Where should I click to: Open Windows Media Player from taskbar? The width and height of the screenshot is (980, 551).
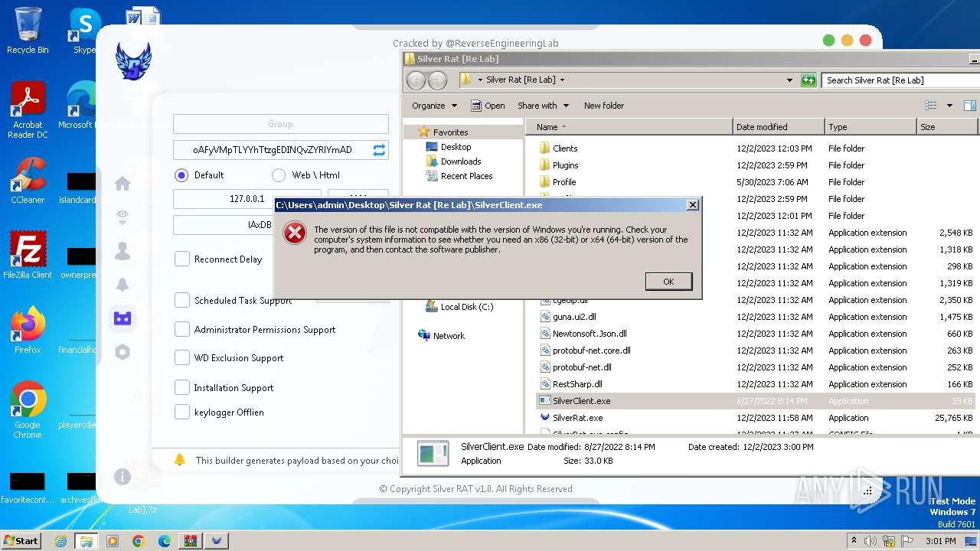point(113,541)
